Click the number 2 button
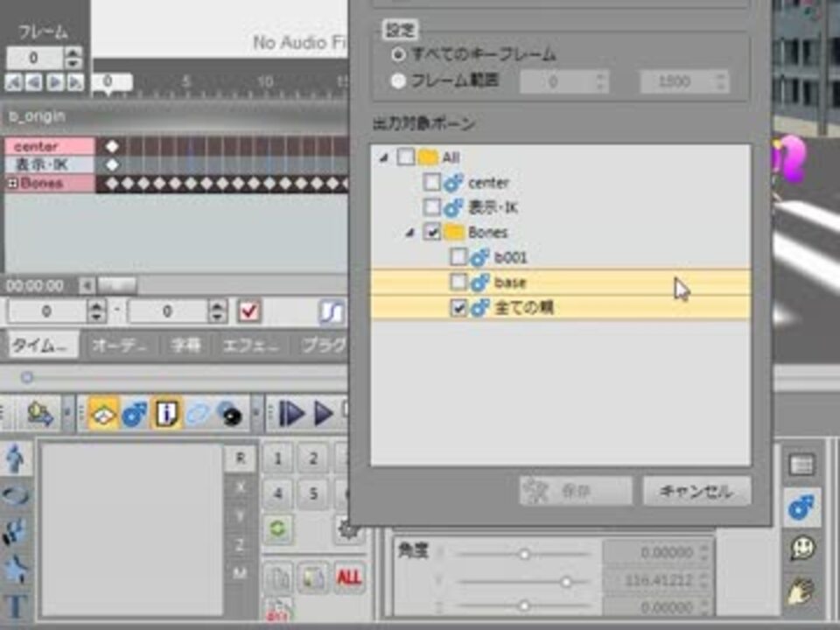This screenshot has width=840, height=630. tap(313, 458)
